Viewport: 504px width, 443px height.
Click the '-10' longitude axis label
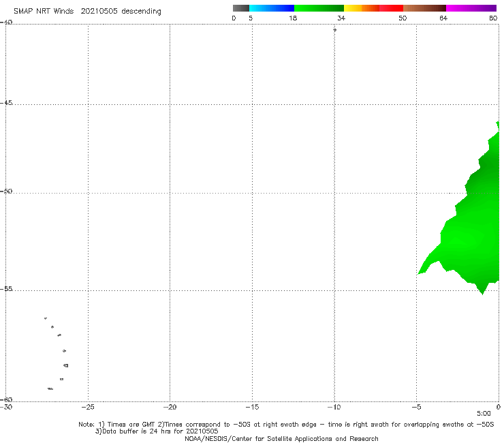(334, 407)
